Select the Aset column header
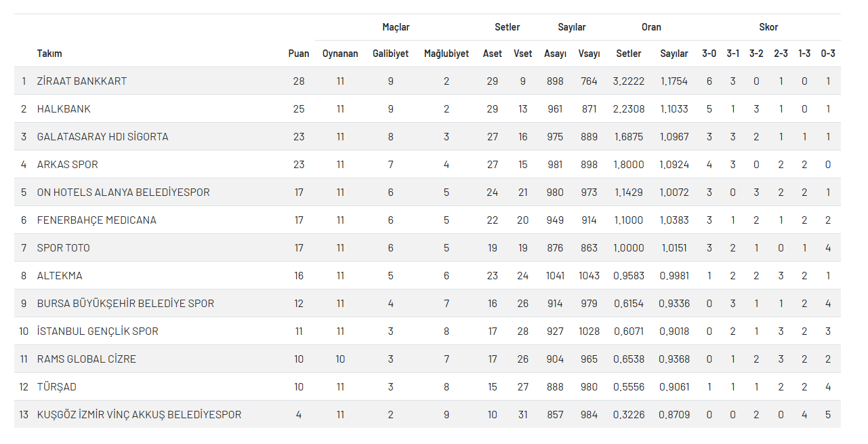 tap(492, 54)
